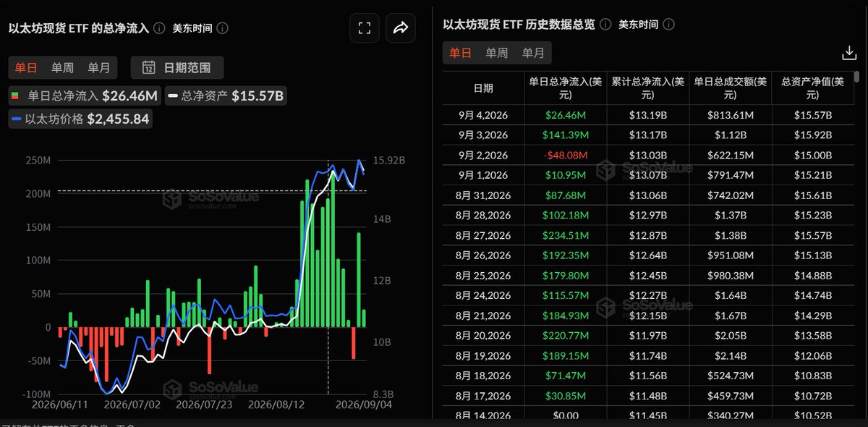Select 单日 tab in the chart panel

26,68
